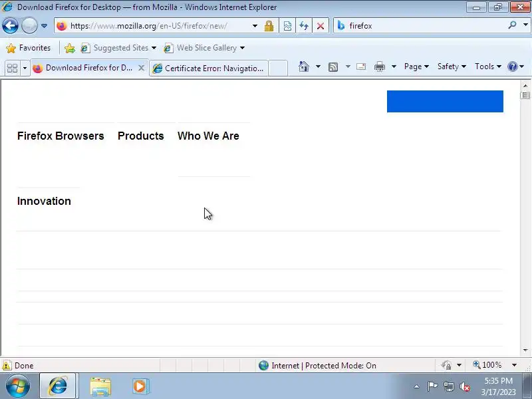Click the Compatibility View icon
The height and width of the screenshot is (399, 532).
[x=287, y=26]
